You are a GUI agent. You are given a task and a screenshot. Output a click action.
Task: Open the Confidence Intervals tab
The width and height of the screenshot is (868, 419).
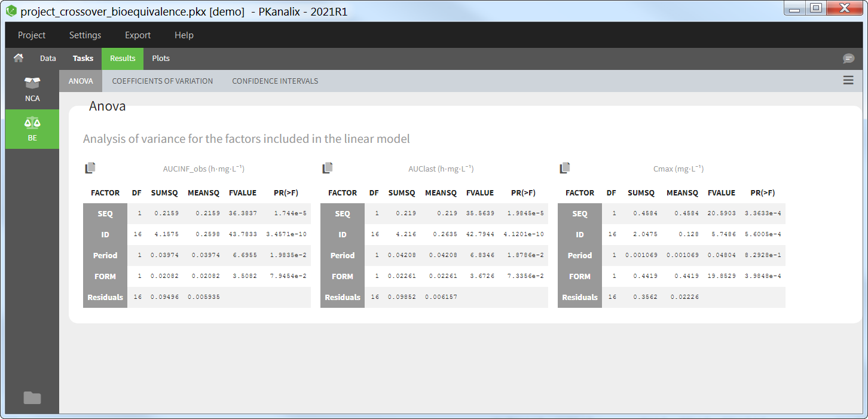click(x=275, y=81)
